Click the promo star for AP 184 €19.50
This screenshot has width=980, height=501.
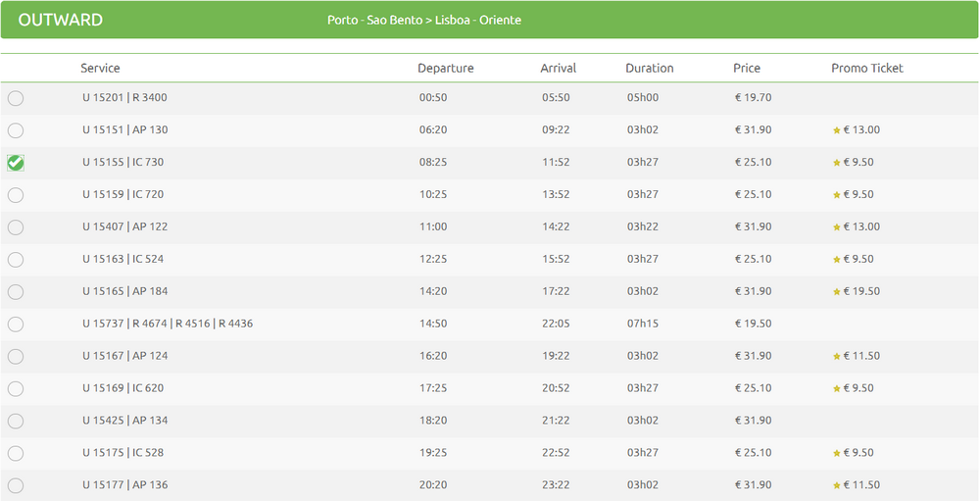(x=837, y=292)
